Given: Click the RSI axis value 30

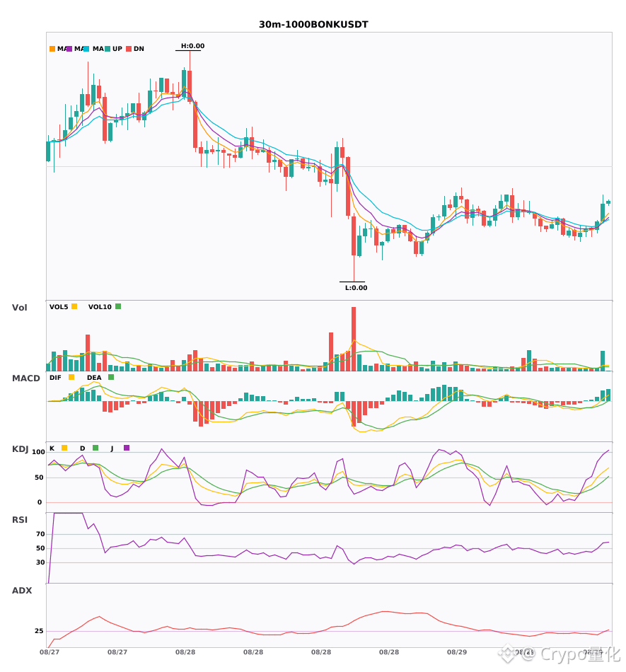Looking at the screenshot, I should pyautogui.click(x=40, y=562).
